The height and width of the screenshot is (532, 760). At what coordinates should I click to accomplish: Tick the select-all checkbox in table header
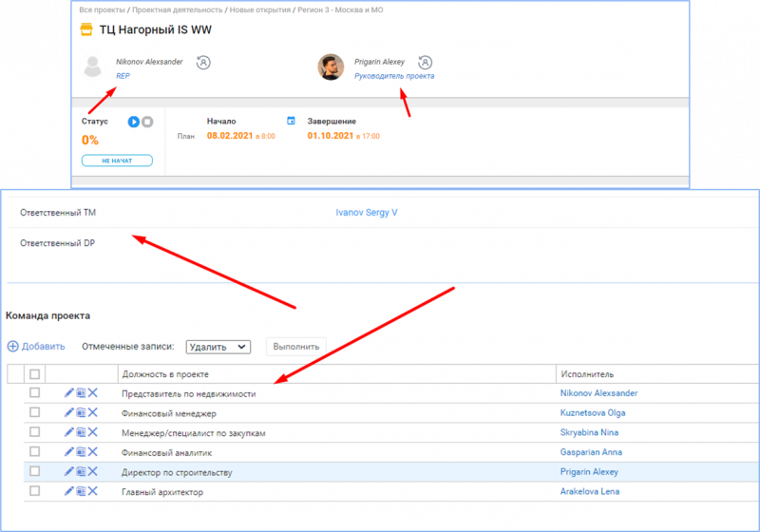tap(35, 374)
